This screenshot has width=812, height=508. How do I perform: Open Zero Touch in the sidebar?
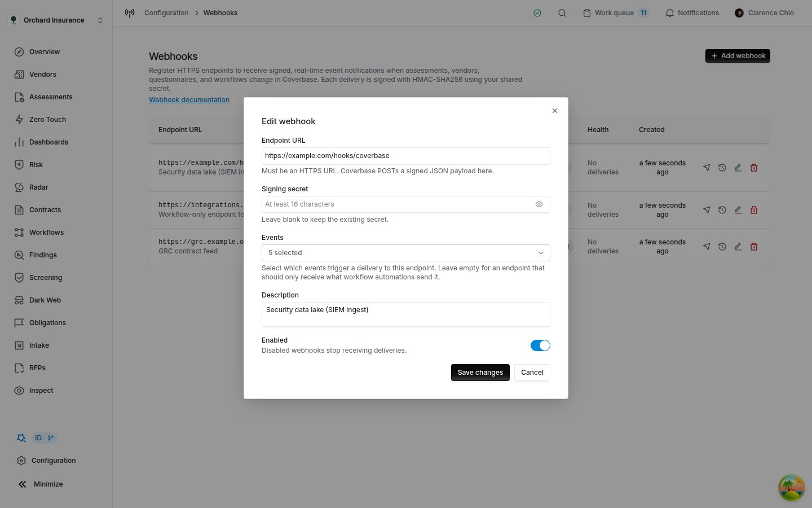(47, 120)
